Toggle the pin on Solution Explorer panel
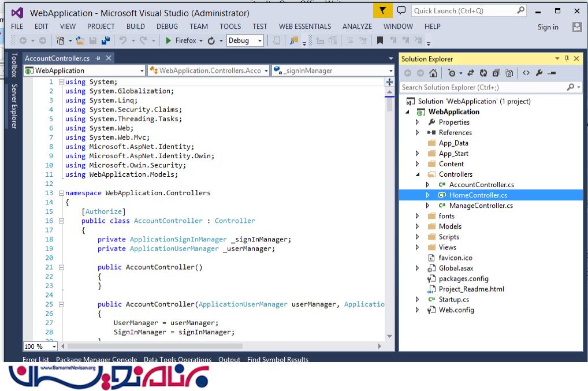Screen dimensions: 588x391 567,58
